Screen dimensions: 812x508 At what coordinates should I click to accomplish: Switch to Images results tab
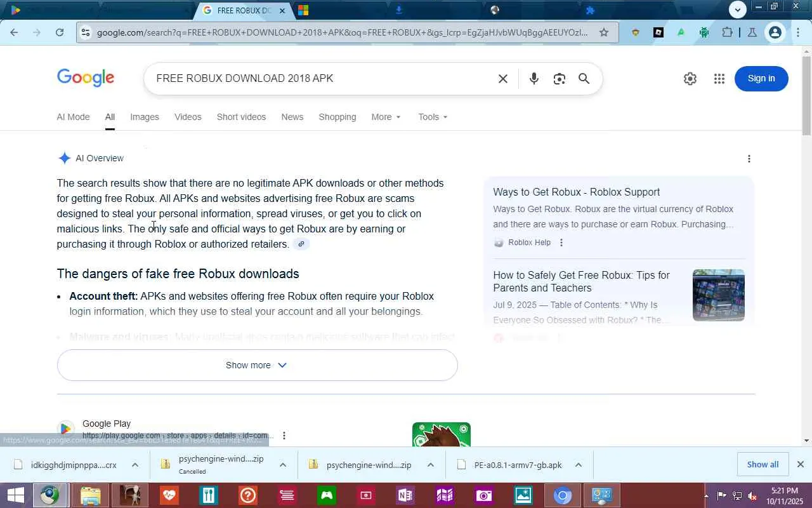click(145, 117)
